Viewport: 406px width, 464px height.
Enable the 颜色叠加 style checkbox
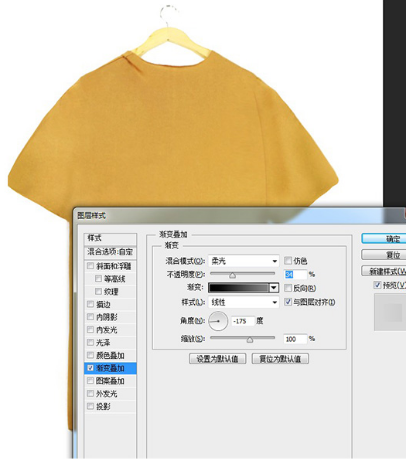click(x=90, y=355)
